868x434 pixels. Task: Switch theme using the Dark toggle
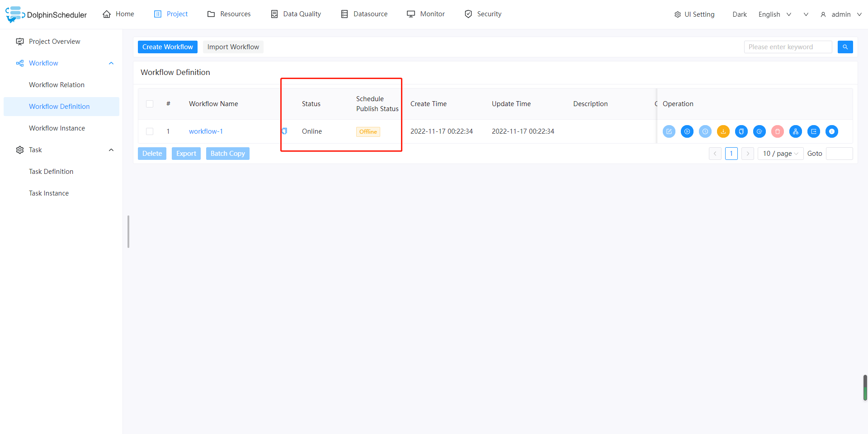coord(740,14)
